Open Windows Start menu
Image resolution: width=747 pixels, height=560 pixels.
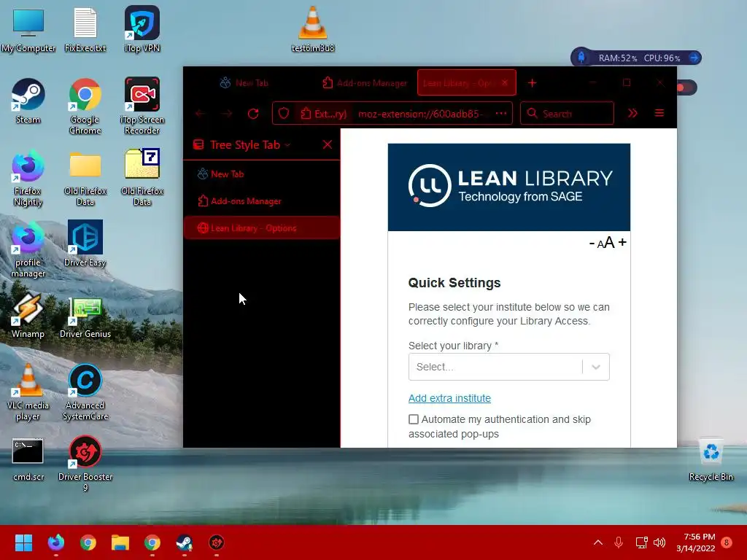click(23, 542)
